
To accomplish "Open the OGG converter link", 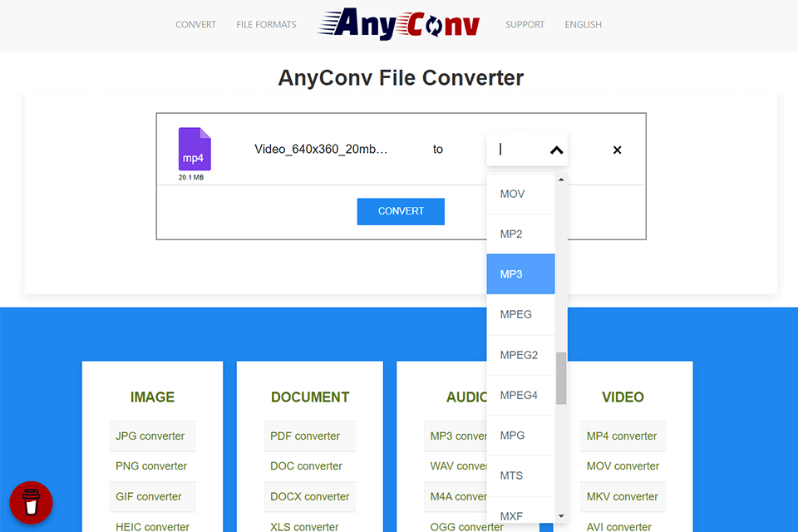I will (x=466, y=527).
